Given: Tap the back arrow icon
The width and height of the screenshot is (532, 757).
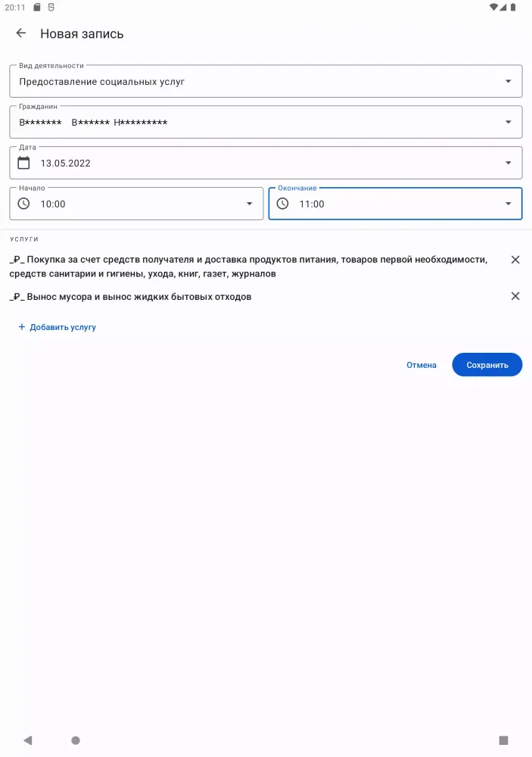Looking at the screenshot, I should (x=21, y=33).
